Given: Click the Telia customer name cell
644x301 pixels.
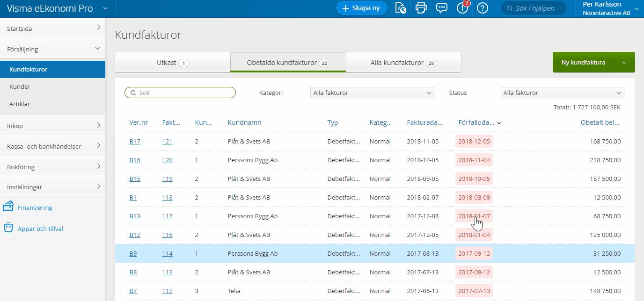Looking at the screenshot, I should (234, 291).
